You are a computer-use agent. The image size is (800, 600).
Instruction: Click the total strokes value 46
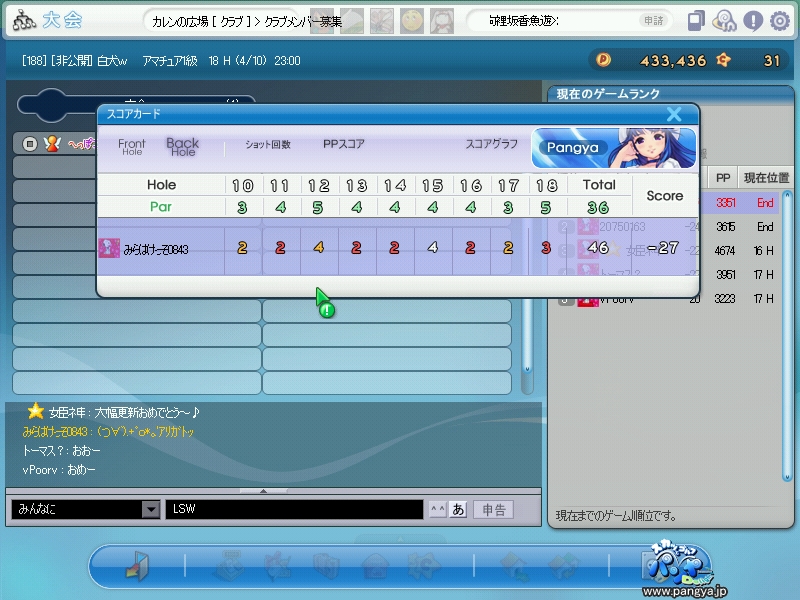[598, 247]
